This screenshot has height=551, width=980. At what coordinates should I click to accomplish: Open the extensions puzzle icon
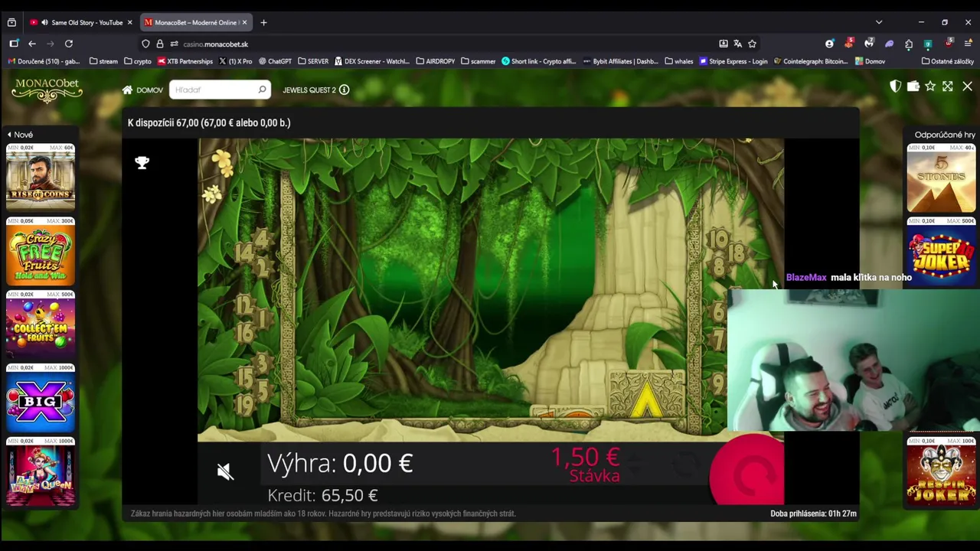[909, 44]
